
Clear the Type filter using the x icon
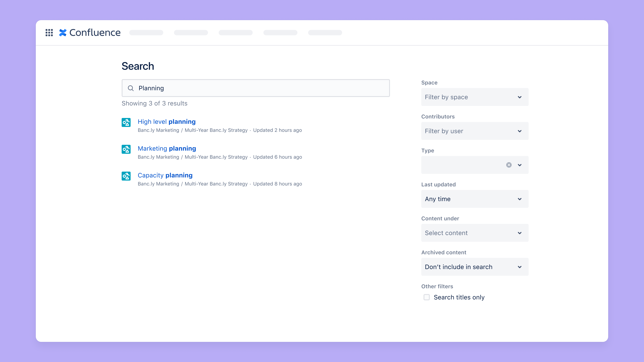click(509, 165)
